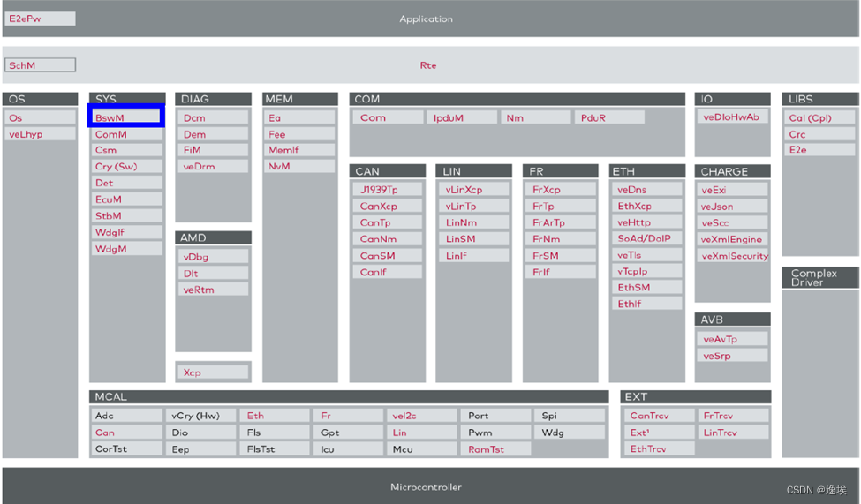861x504 pixels.
Task: Select the veAvTp module under AVB
Action: (732, 339)
